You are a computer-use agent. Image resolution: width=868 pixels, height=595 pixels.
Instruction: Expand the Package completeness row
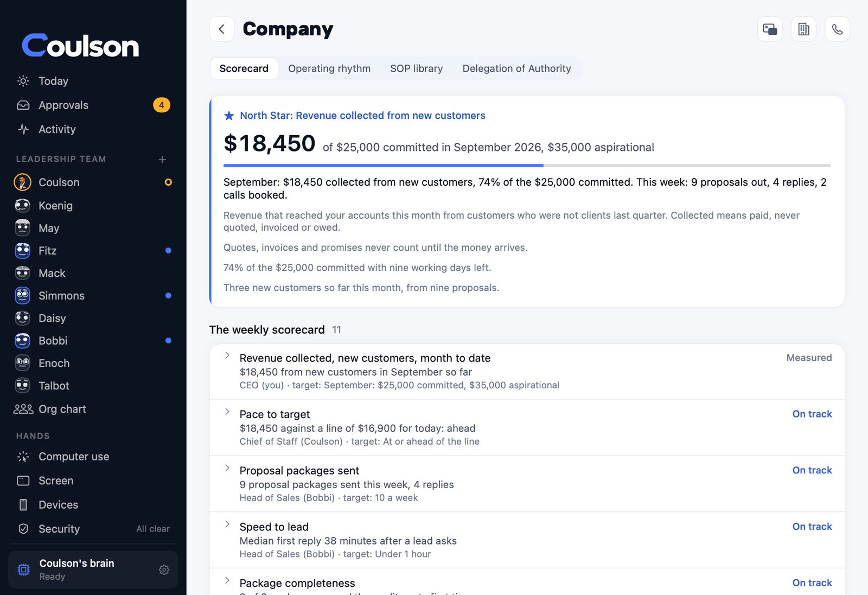point(227,580)
